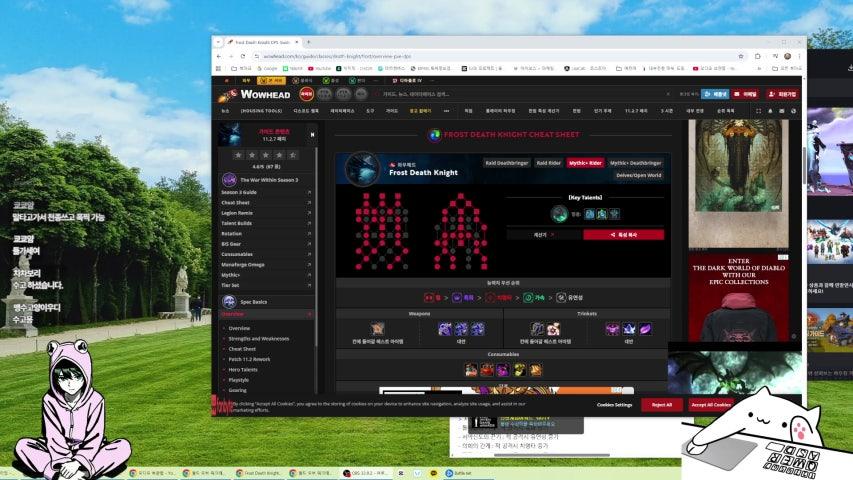Open the browser extensions puzzle icon

click(x=757, y=56)
